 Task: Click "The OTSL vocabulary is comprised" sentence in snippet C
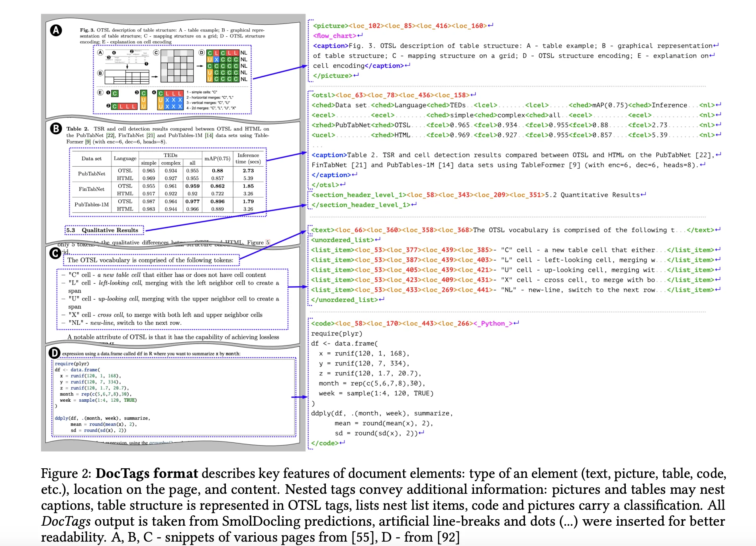(151, 260)
